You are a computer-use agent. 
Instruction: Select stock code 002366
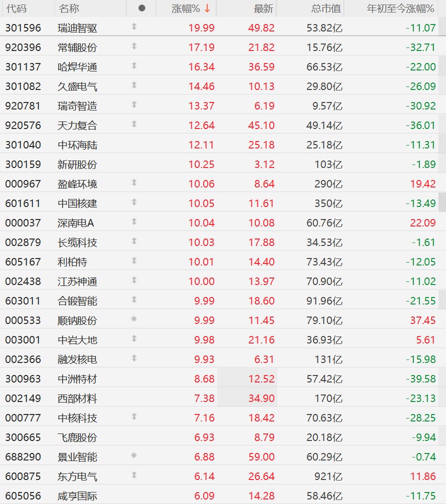23,359
